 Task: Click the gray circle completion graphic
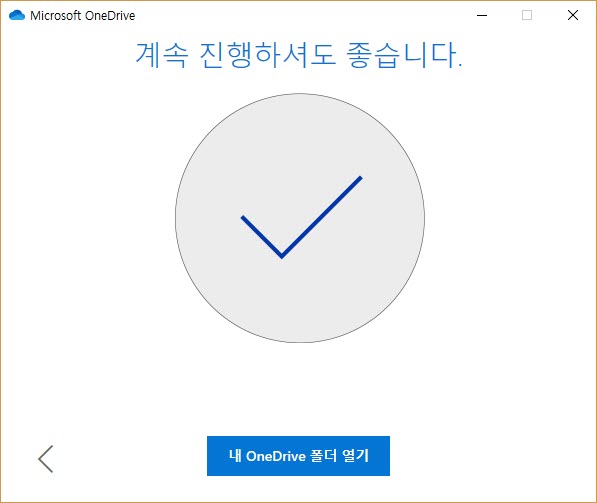tap(300, 218)
